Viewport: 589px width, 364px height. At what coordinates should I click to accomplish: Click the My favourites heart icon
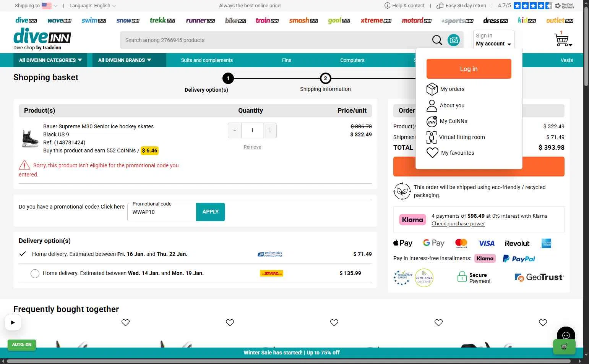pos(432,153)
